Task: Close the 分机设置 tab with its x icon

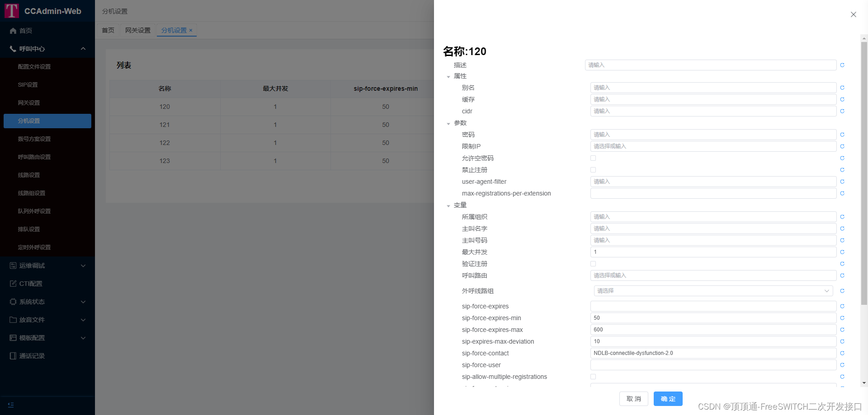Action: [191, 30]
